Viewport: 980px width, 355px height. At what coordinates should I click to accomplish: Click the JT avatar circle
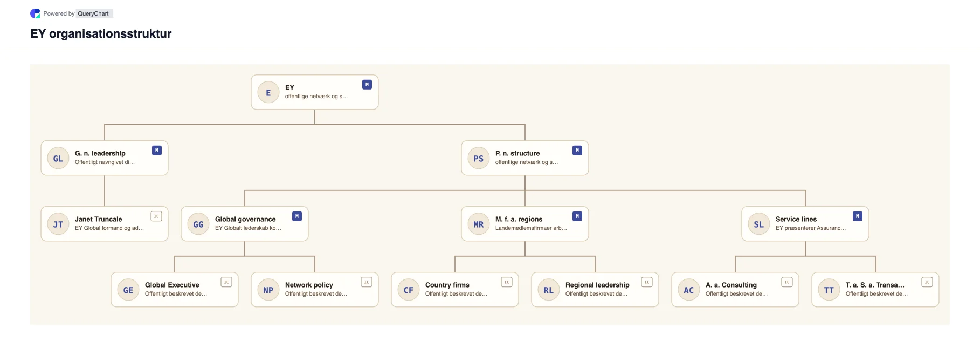pyautogui.click(x=58, y=224)
